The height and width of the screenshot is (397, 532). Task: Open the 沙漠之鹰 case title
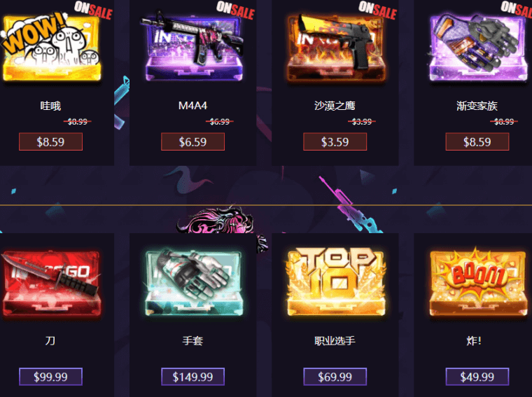tap(335, 106)
